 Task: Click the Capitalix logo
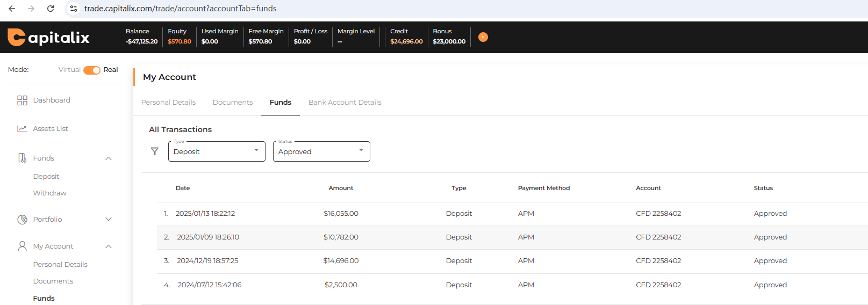(48, 37)
